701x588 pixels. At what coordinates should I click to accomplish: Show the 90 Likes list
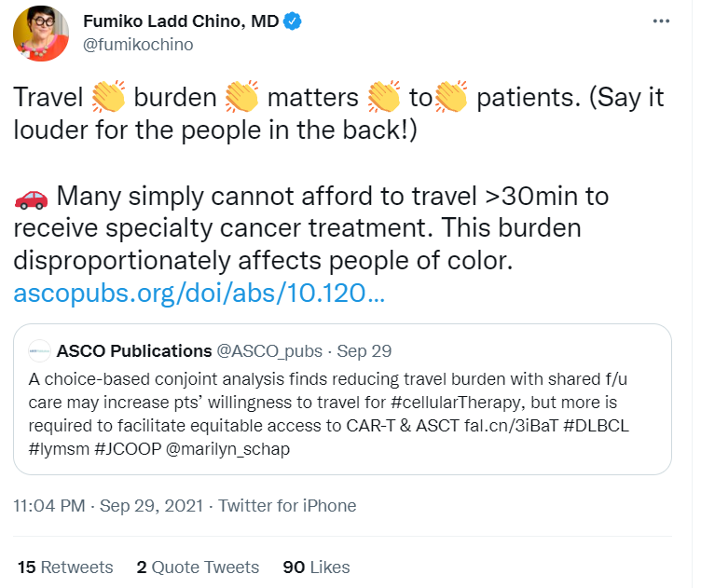click(316, 567)
